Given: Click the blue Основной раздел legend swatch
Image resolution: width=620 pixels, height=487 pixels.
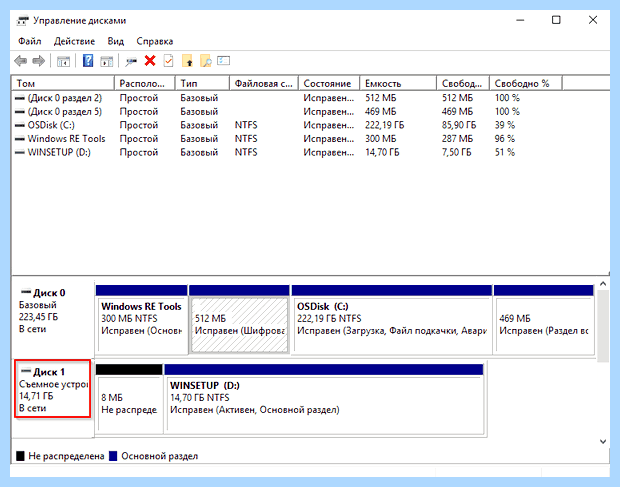Looking at the screenshot, I should pyautogui.click(x=113, y=456).
